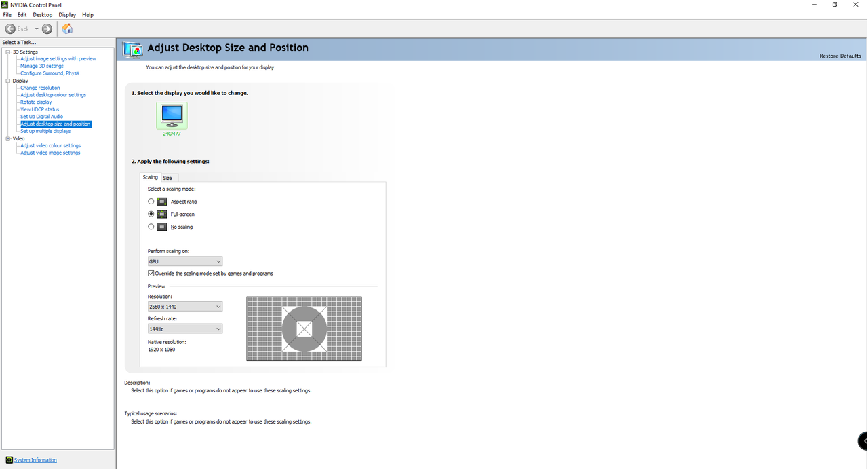Collapse the Video tree node
The image size is (868, 469).
(8, 138)
